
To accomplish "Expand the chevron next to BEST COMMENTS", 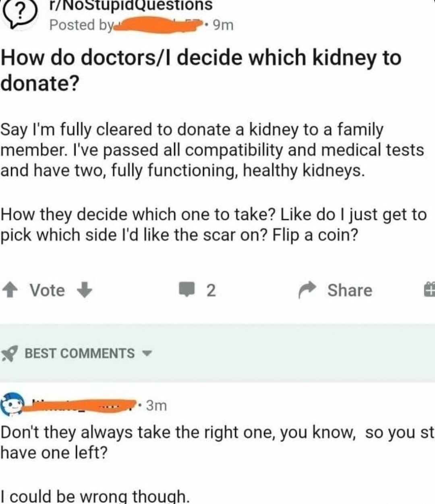I will (147, 354).
